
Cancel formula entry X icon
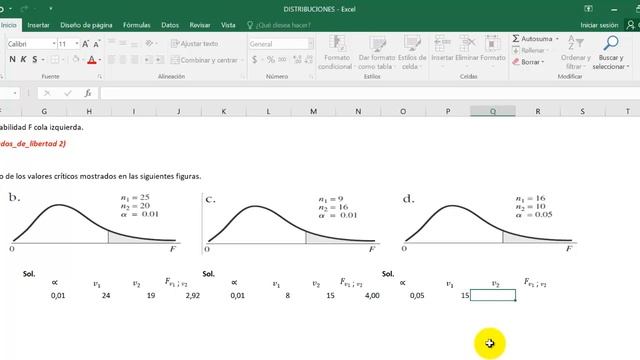click(47, 93)
